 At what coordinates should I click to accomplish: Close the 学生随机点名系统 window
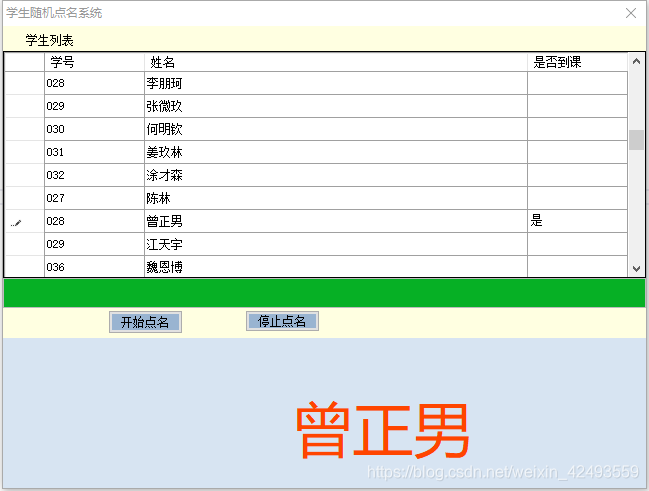click(x=631, y=13)
